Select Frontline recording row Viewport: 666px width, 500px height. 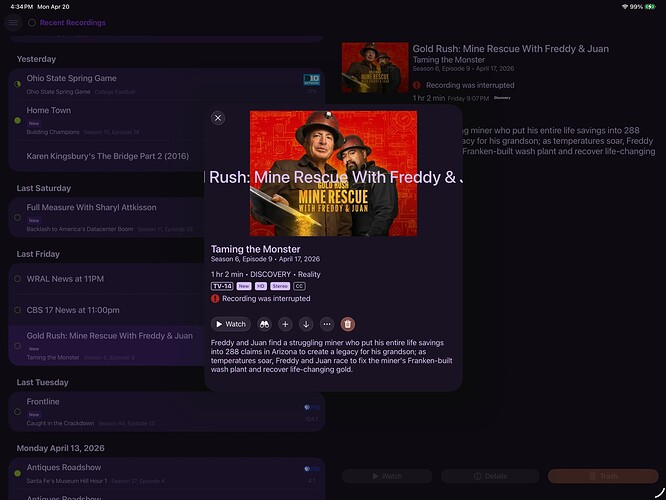166,412
